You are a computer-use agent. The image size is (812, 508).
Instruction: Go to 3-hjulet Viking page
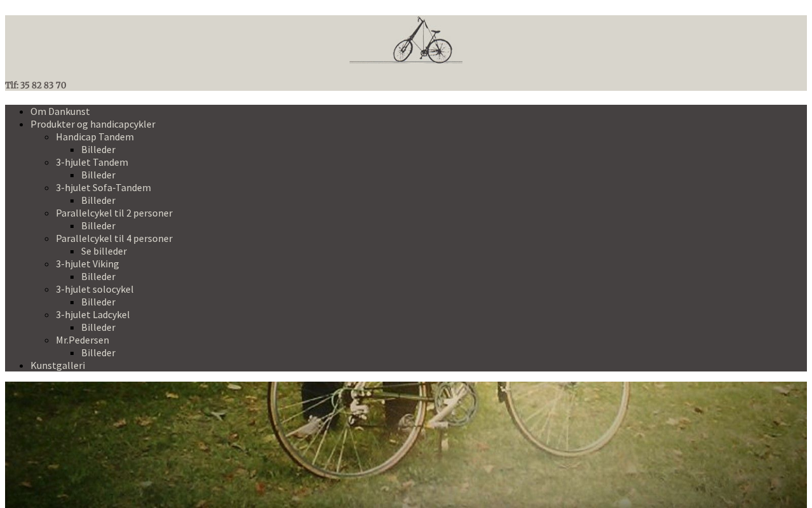pos(88,264)
